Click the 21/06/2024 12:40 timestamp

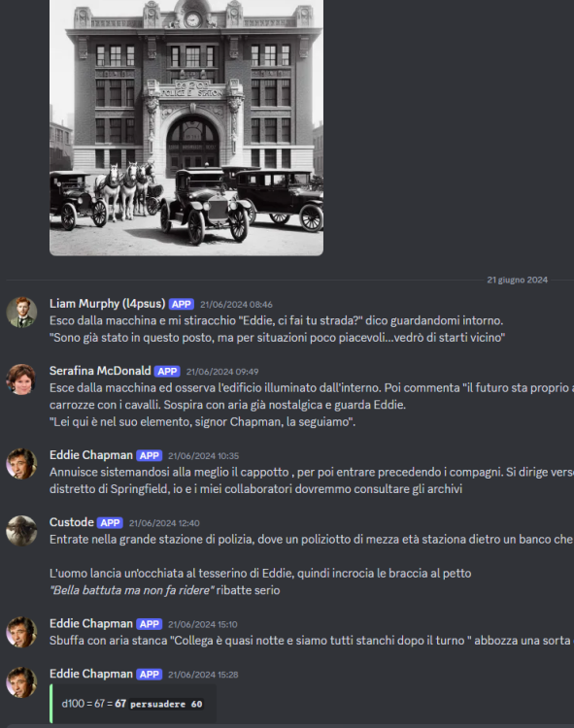click(x=164, y=523)
